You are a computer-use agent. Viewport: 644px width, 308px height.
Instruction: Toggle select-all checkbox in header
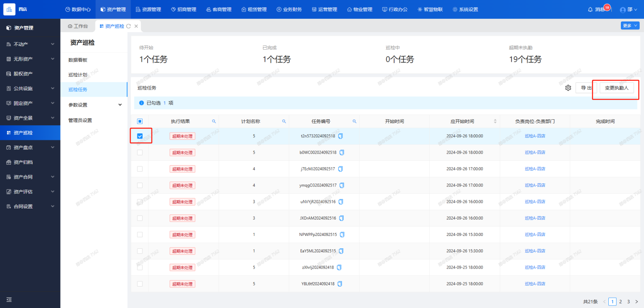[x=140, y=121]
